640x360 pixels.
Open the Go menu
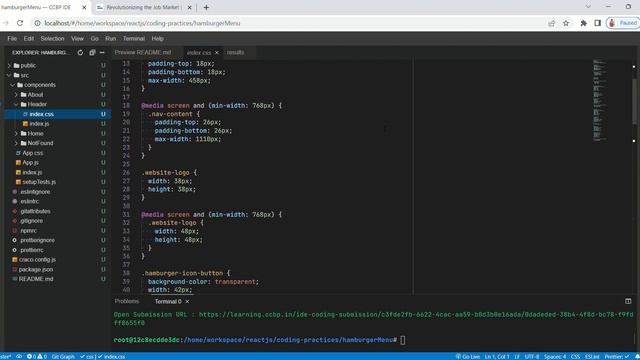click(95, 39)
